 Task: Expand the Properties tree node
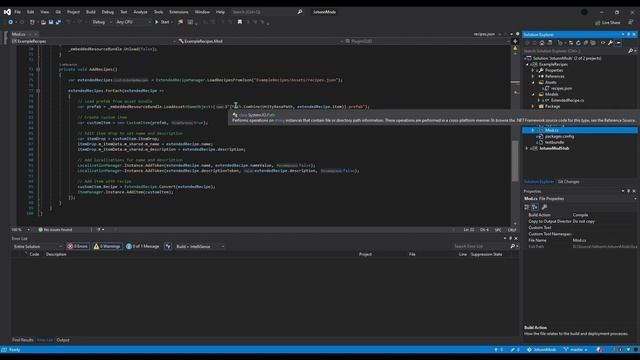533,70
